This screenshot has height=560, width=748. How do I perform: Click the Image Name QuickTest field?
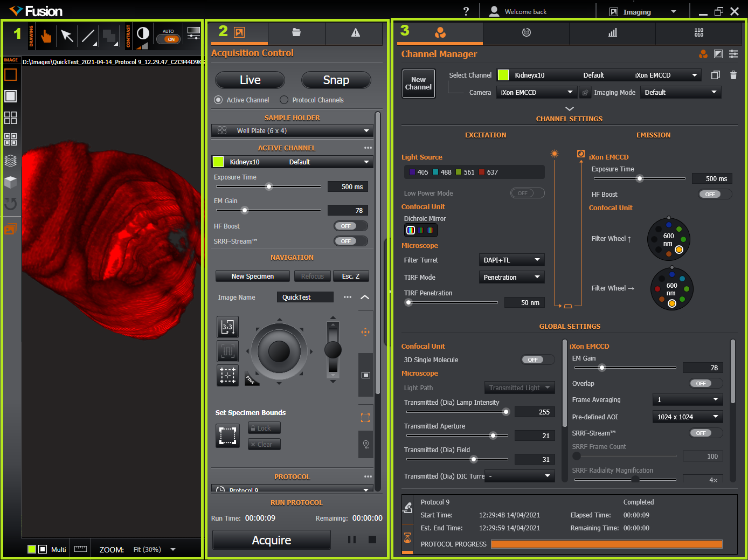pos(304,298)
